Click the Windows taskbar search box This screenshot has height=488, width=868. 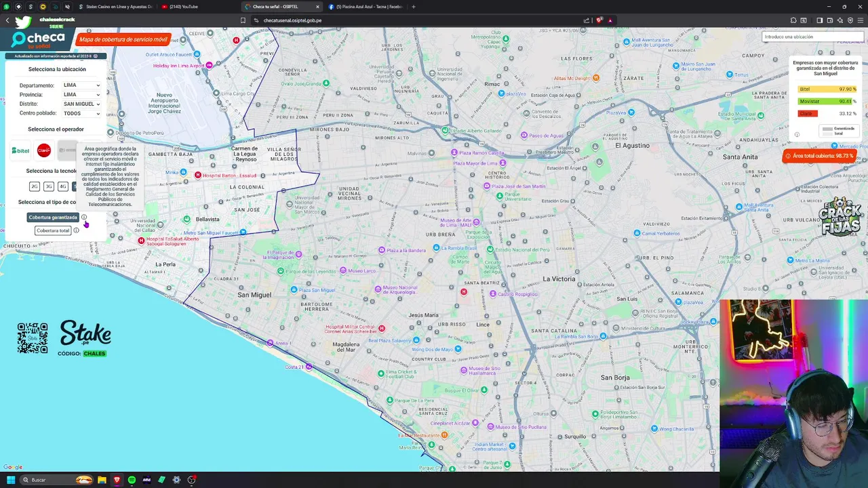(57, 480)
